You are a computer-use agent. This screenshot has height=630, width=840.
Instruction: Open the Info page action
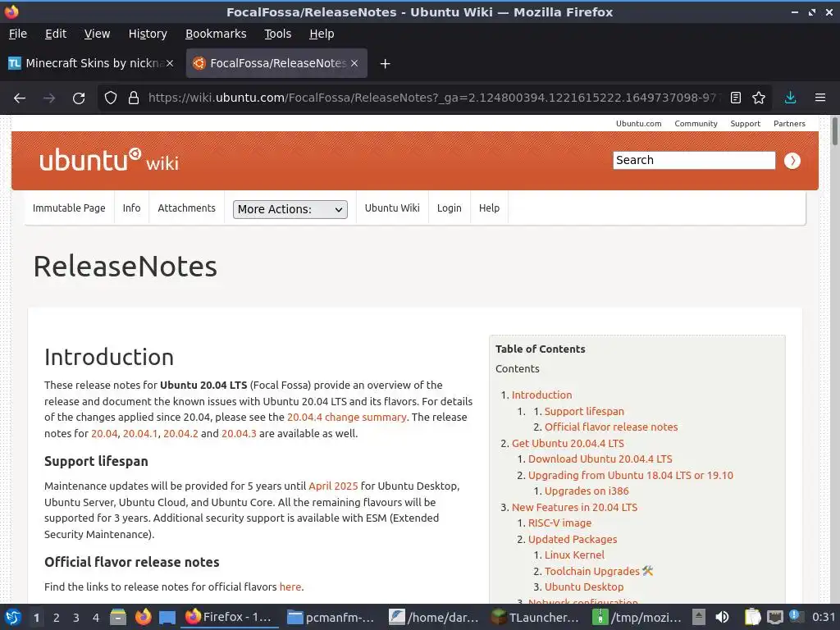(131, 208)
